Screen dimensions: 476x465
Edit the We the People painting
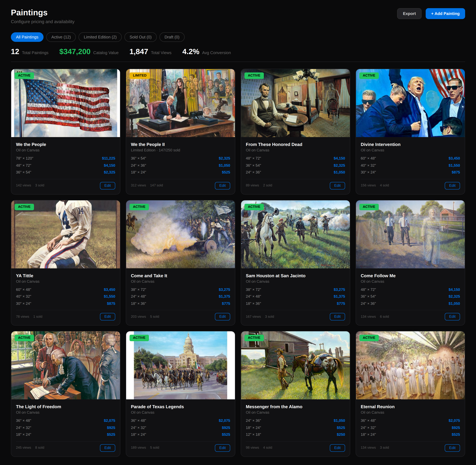[x=107, y=186]
